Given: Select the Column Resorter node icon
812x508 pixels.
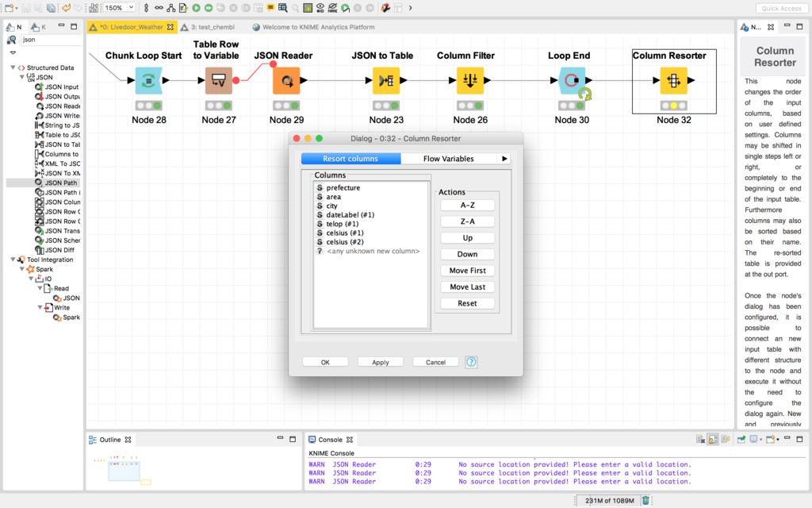Looking at the screenshot, I should 674,80.
